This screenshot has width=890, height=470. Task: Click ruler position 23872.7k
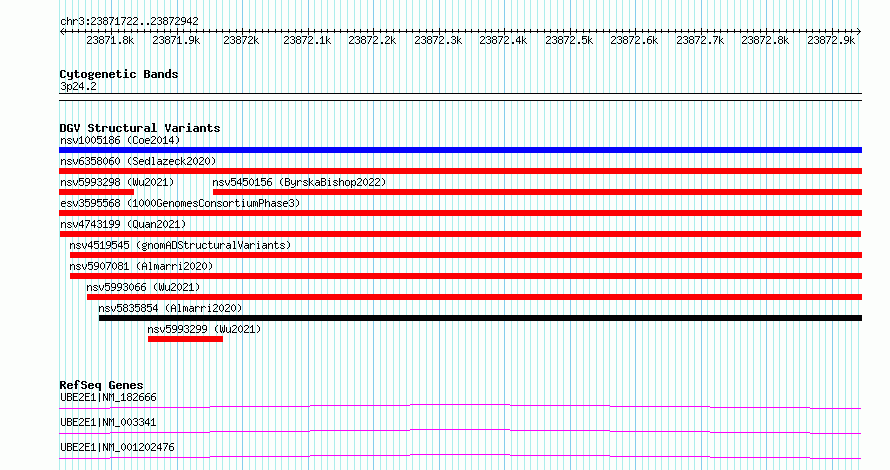pyautogui.click(x=700, y=40)
